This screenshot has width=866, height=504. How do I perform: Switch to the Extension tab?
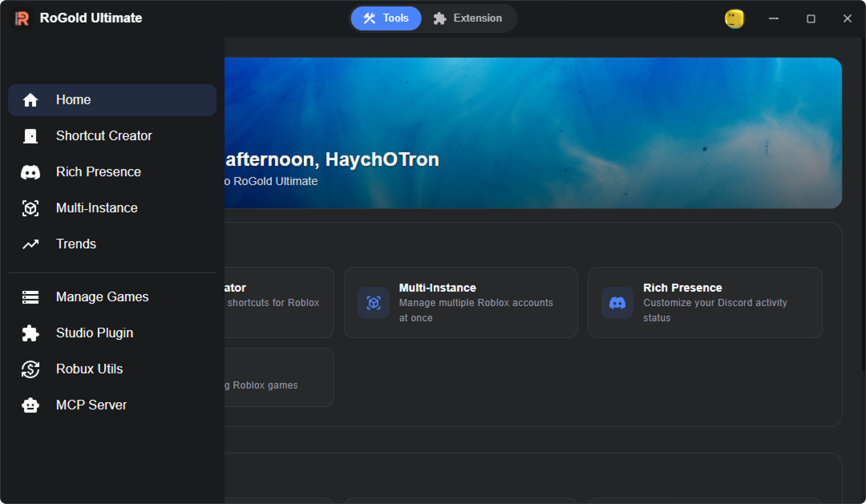pos(468,18)
